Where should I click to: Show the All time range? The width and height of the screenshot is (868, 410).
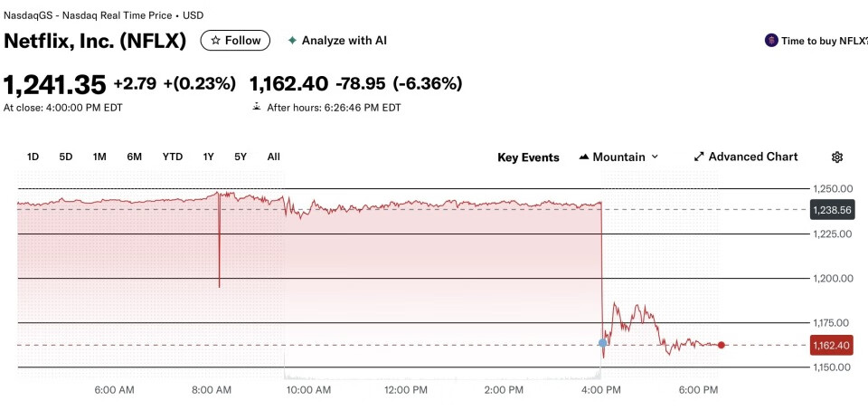coord(274,157)
